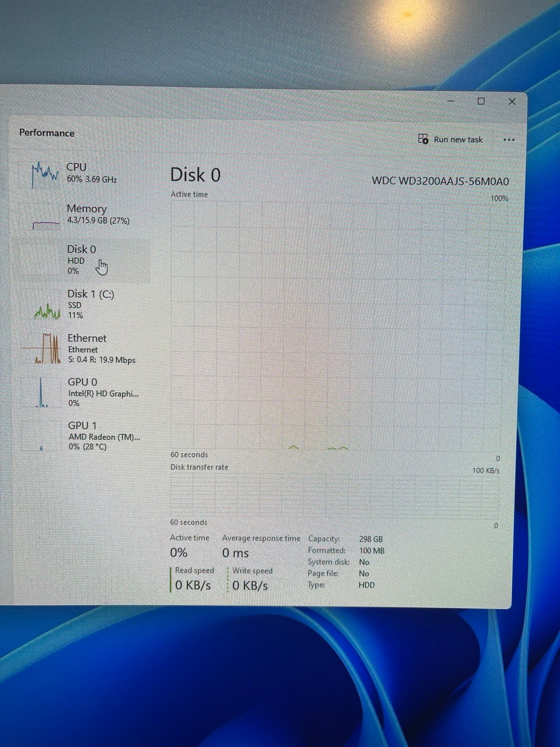Viewport: 560px width, 747px height.
Task: Close the Task Manager window
Action: [512, 101]
